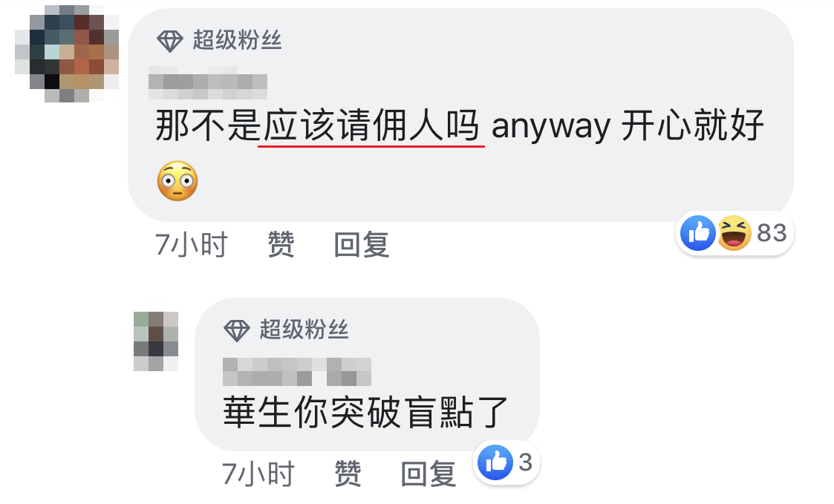The image size is (834, 504).
Task: Open the 7小时 timestamp of top comment
Action: click(x=192, y=244)
